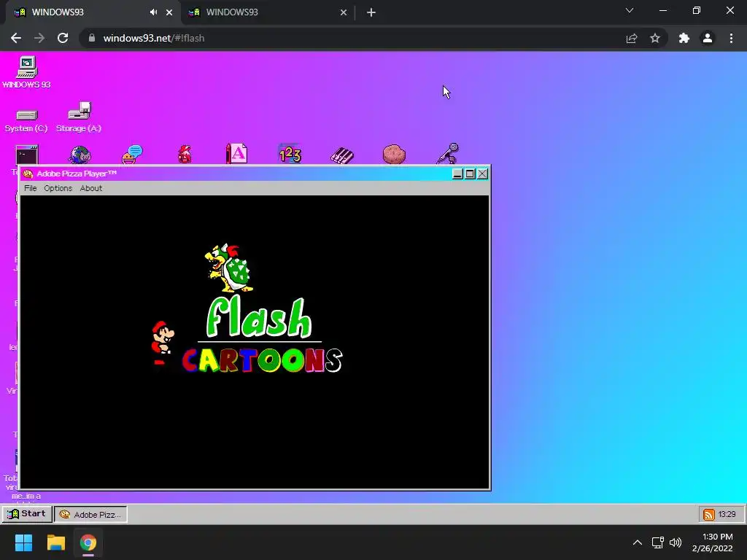Go back to the previous page
747x560 pixels.
[16, 38]
